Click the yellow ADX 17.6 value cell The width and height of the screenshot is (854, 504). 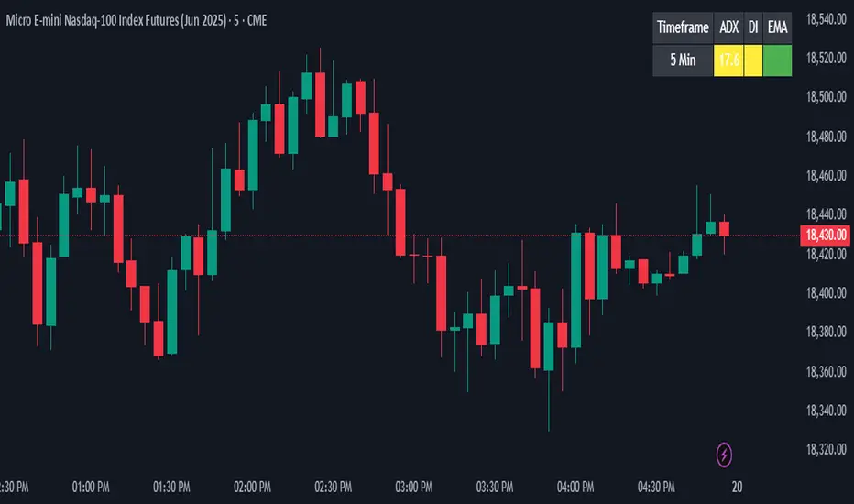[729, 60]
